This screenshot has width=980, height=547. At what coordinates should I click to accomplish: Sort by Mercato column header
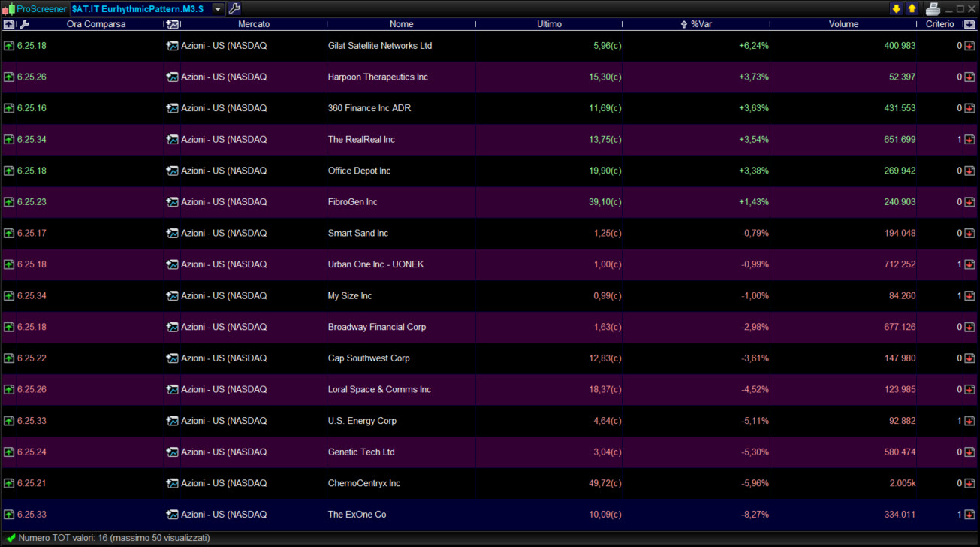point(254,24)
